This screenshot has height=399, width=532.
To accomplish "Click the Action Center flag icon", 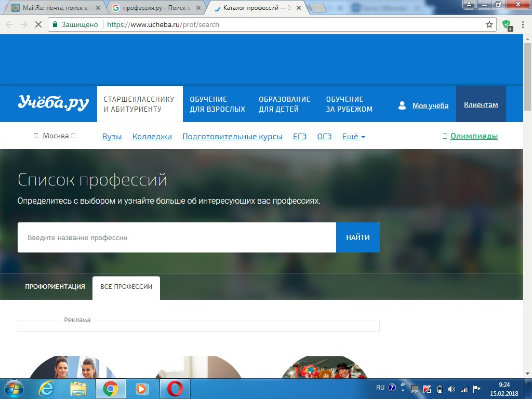I will click(477, 389).
